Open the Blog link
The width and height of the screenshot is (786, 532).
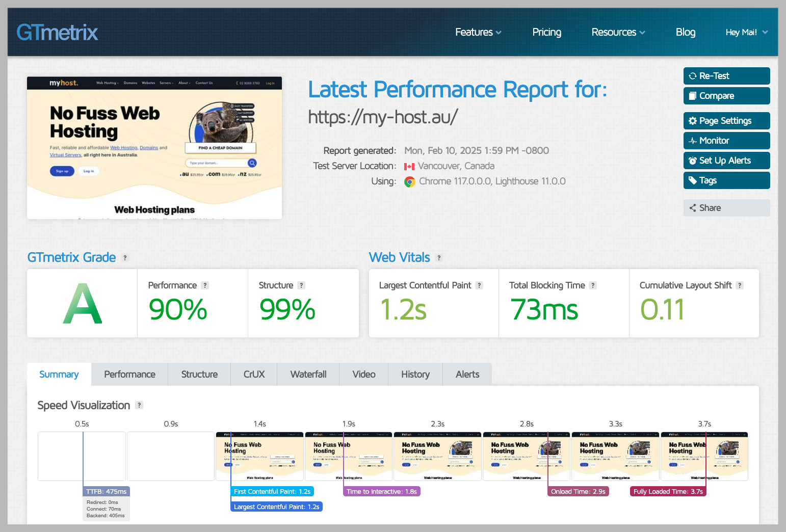(685, 33)
